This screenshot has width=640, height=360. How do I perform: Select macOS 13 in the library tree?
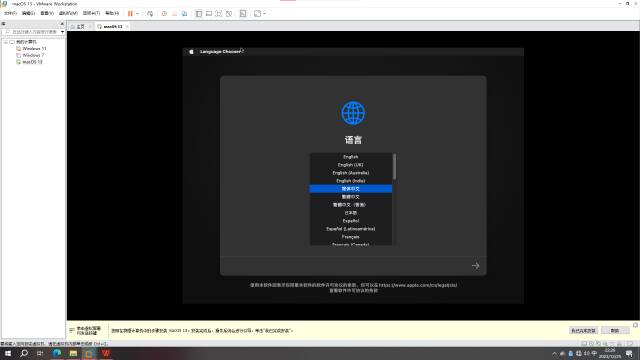click(x=32, y=62)
